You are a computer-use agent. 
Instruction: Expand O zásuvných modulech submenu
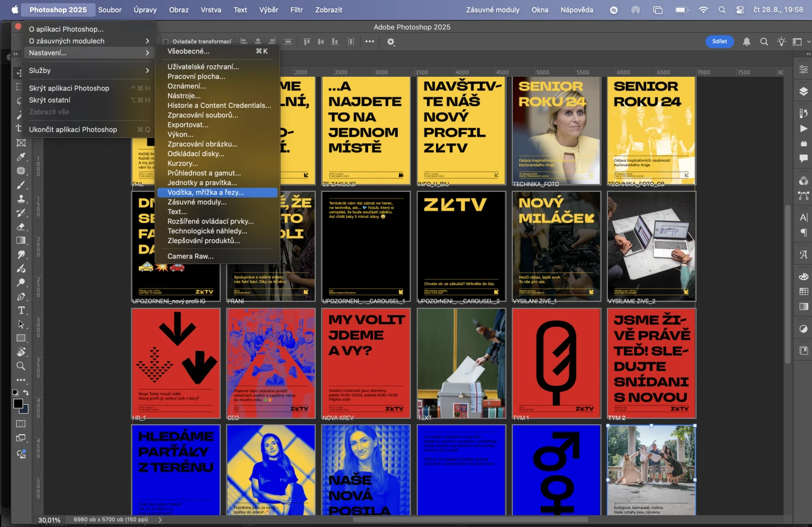(89, 41)
